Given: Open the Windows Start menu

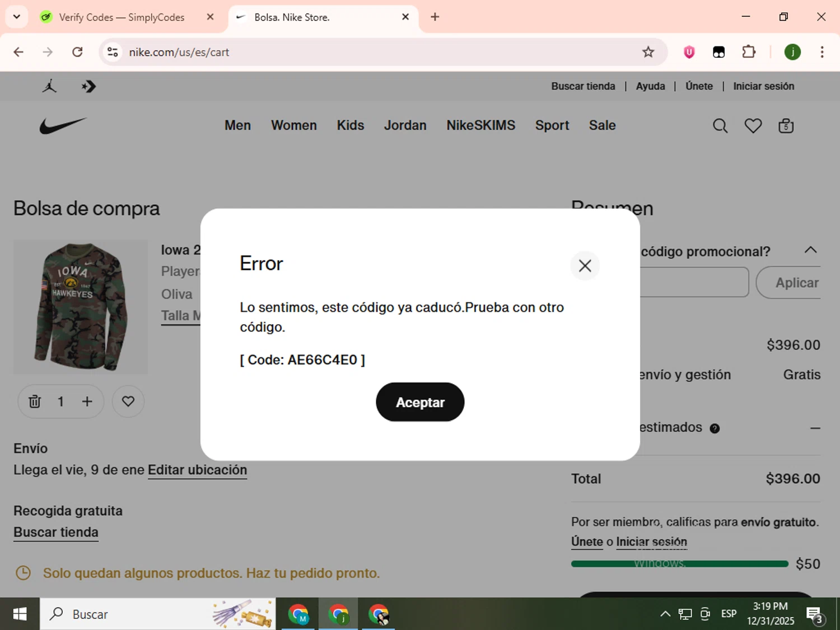Looking at the screenshot, I should point(20,614).
